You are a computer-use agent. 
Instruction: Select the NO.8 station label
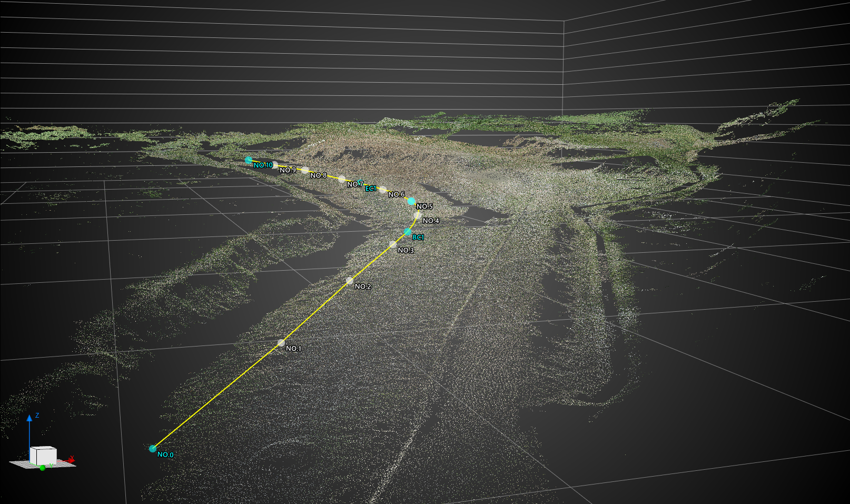(318, 175)
